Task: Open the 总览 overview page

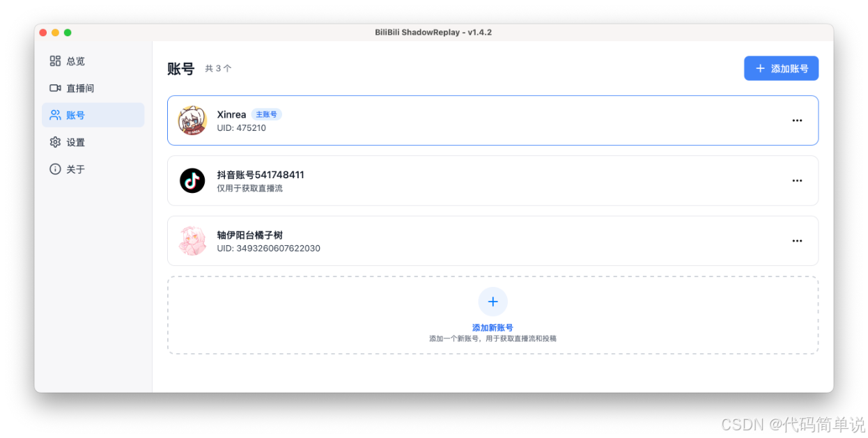Action: click(93, 61)
